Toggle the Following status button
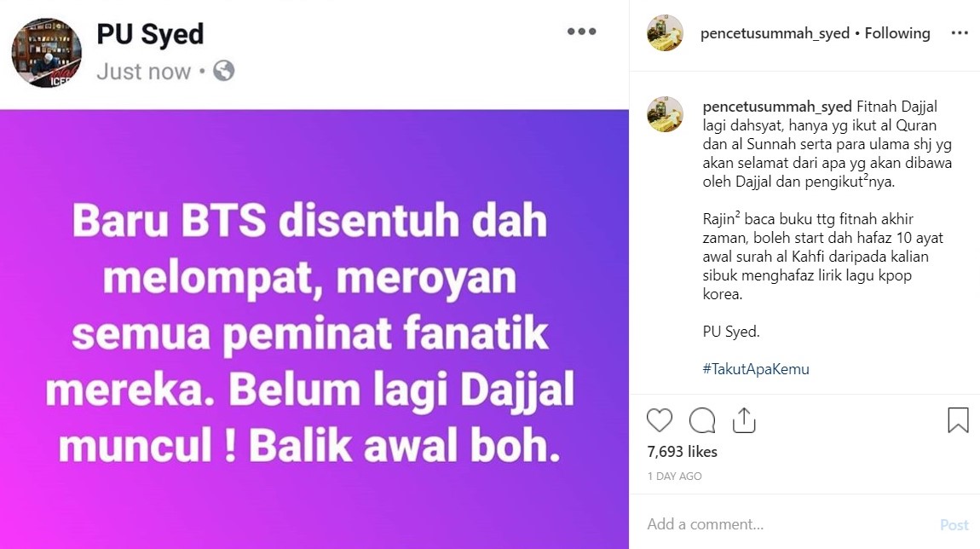This screenshot has width=980, height=549. tap(896, 33)
